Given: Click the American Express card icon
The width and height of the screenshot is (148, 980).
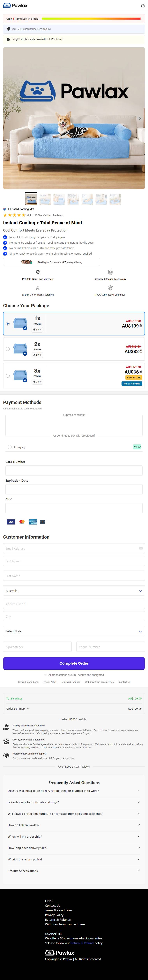Looking at the screenshot, I should click(33, 522).
